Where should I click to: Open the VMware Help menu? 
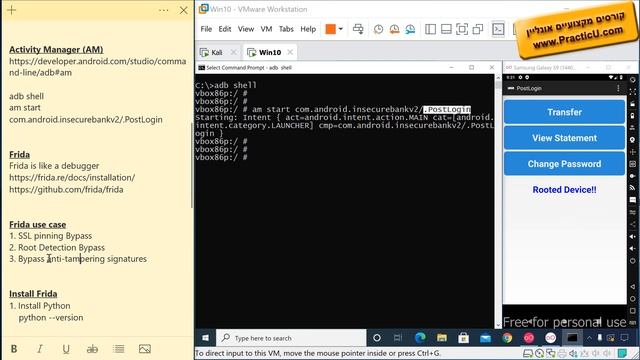coord(308,29)
